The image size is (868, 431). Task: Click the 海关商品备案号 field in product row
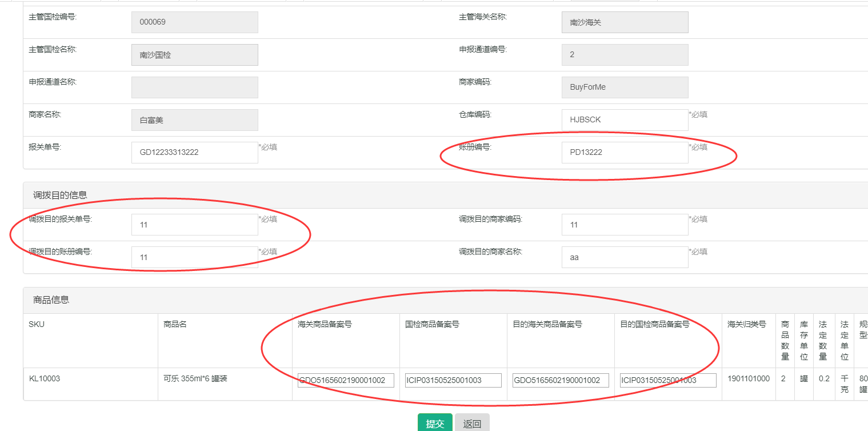[345, 380]
